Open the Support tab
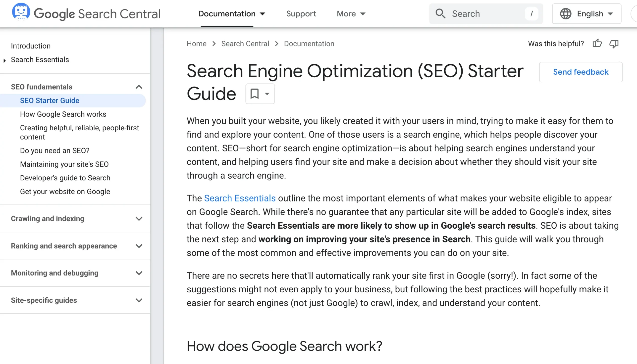Screen dimensions: 637x364 click(301, 14)
